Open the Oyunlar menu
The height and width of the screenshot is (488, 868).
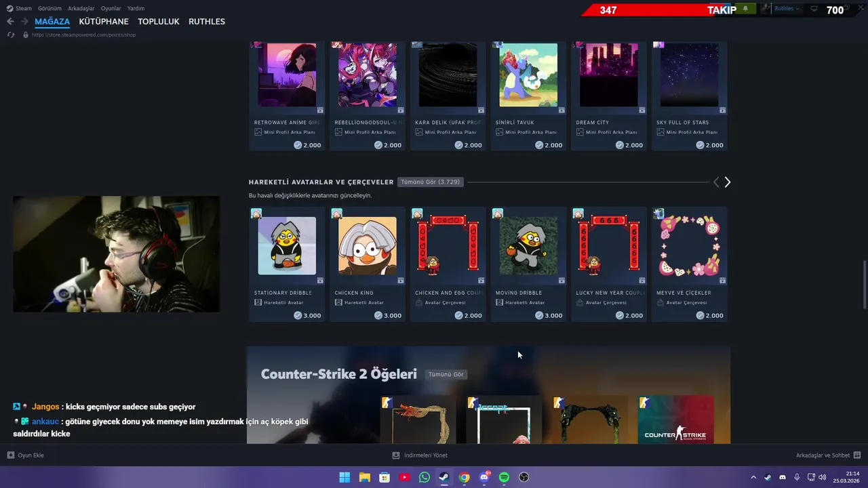pos(111,8)
